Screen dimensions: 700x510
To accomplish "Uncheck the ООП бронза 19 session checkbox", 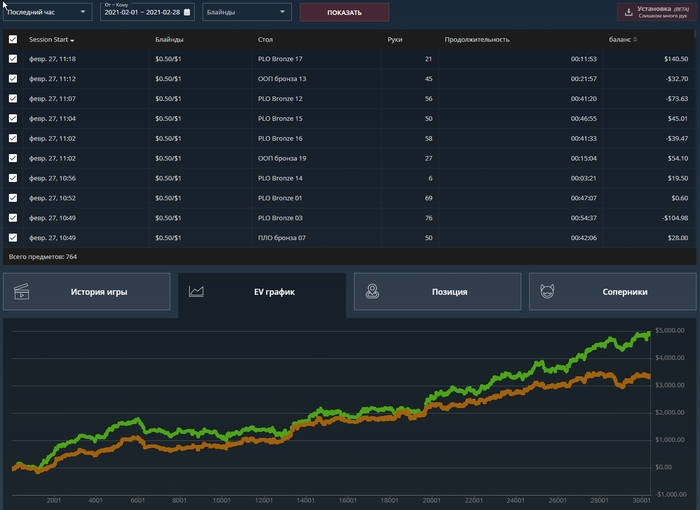I will [13, 158].
